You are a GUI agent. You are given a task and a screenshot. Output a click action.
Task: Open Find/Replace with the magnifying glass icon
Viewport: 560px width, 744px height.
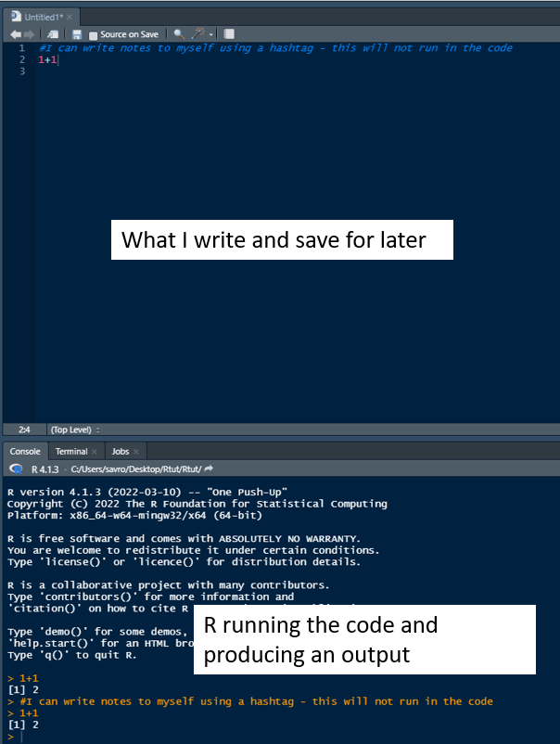[x=178, y=34]
